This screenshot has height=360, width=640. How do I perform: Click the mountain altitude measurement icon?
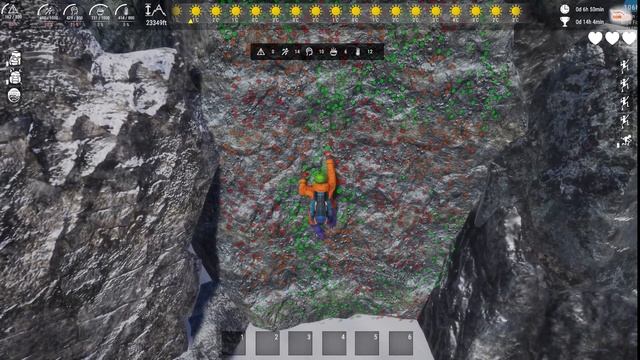(x=155, y=10)
